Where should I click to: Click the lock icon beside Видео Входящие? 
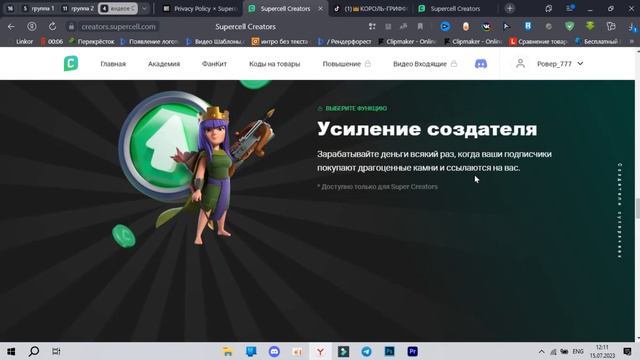click(454, 64)
